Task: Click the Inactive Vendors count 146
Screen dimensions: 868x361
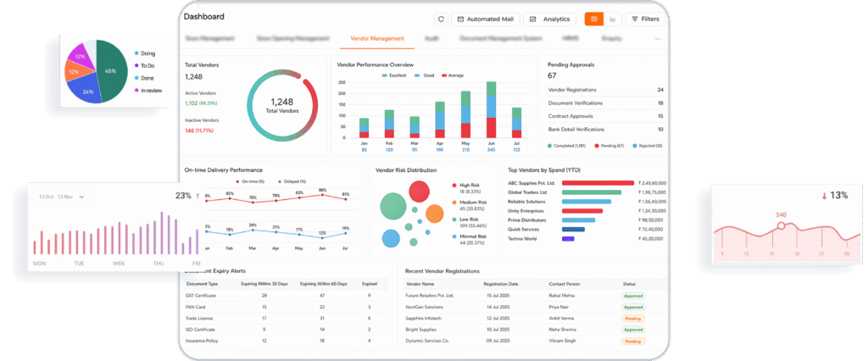Action: click(x=189, y=131)
